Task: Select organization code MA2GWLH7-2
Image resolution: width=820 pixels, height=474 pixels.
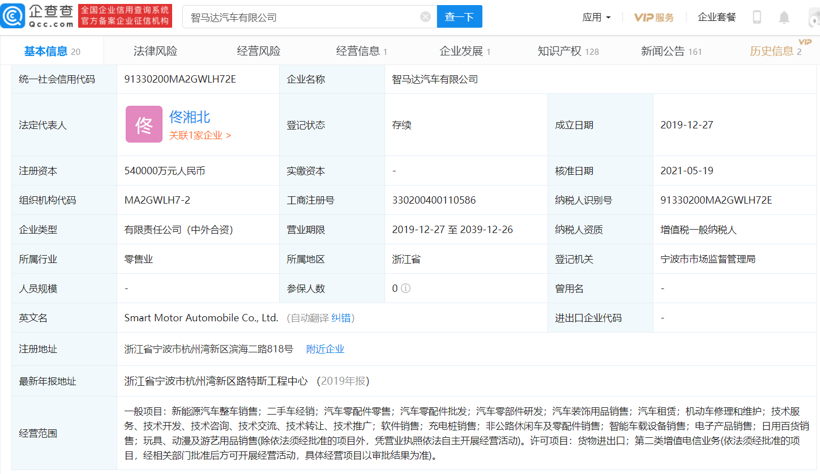Action: tap(157, 200)
